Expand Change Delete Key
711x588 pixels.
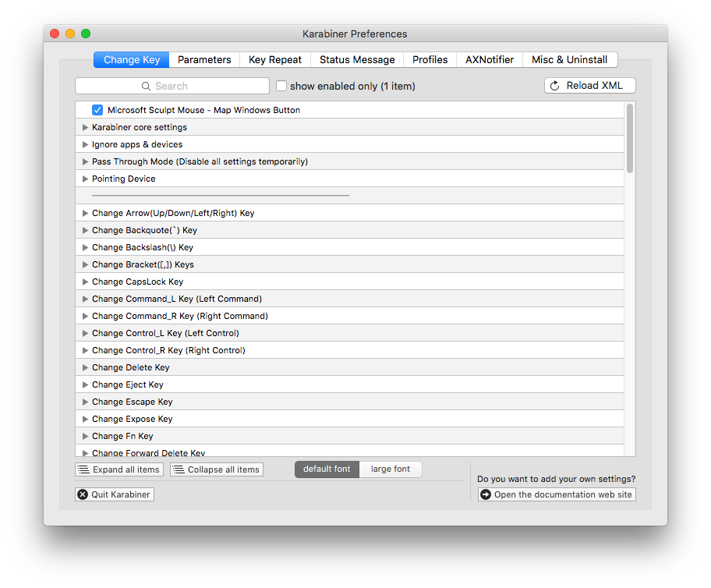(x=85, y=367)
